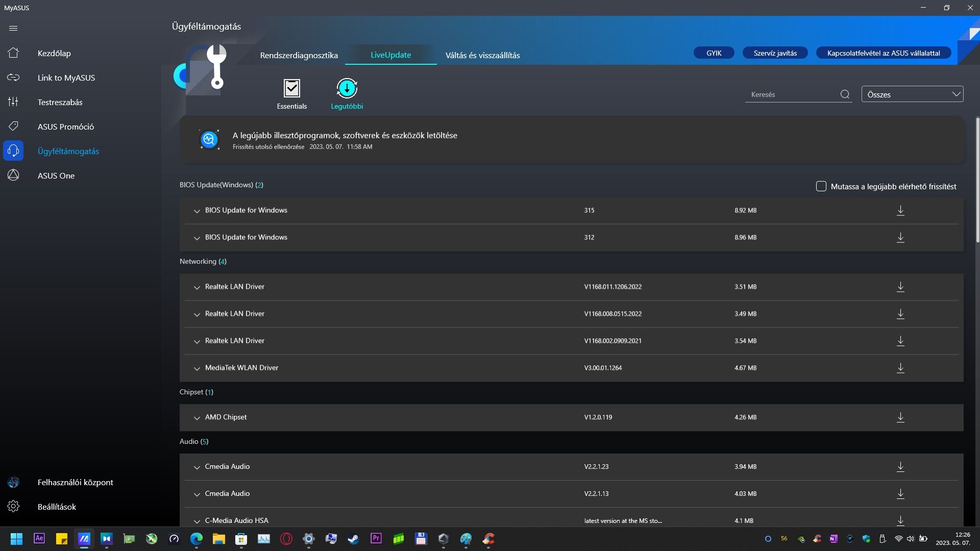The height and width of the screenshot is (551, 980).
Task: Open Link to MyASUS label
Action: coord(66,78)
